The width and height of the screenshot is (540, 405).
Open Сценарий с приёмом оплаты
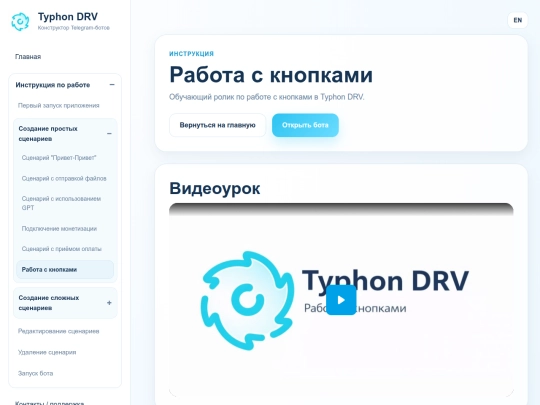(61, 249)
